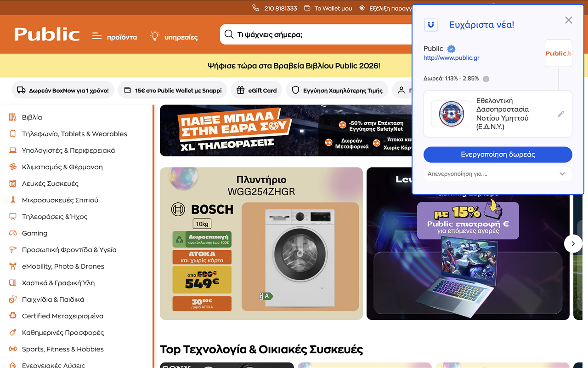Viewport: 588px width, 368px height.
Task: Open the http://www.public.gr link
Action: 452,58
